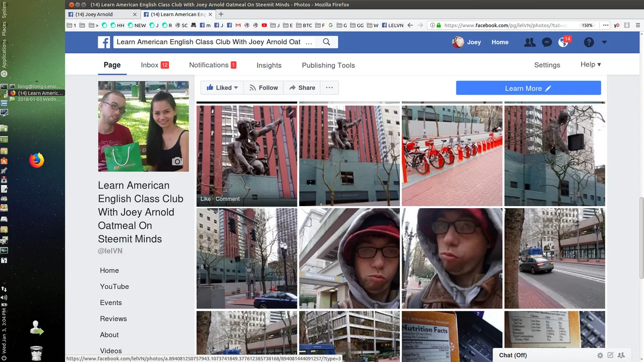
Task: Open the Messenger icon
Action: [547, 43]
